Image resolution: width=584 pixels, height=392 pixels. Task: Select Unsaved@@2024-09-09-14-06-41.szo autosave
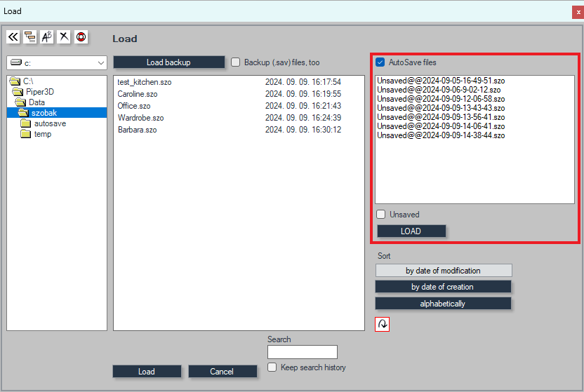[441, 126]
